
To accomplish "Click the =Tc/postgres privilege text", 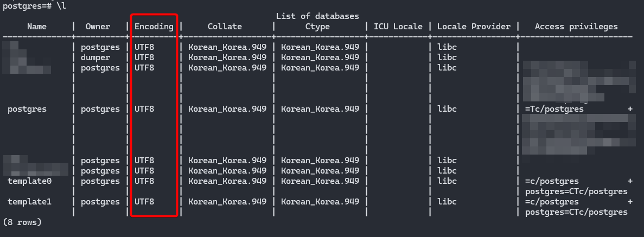I will click(x=554, y=109).
